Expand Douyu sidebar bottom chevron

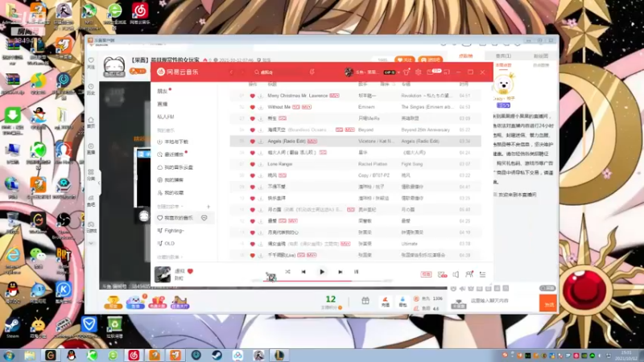click(x=91, y=244)
